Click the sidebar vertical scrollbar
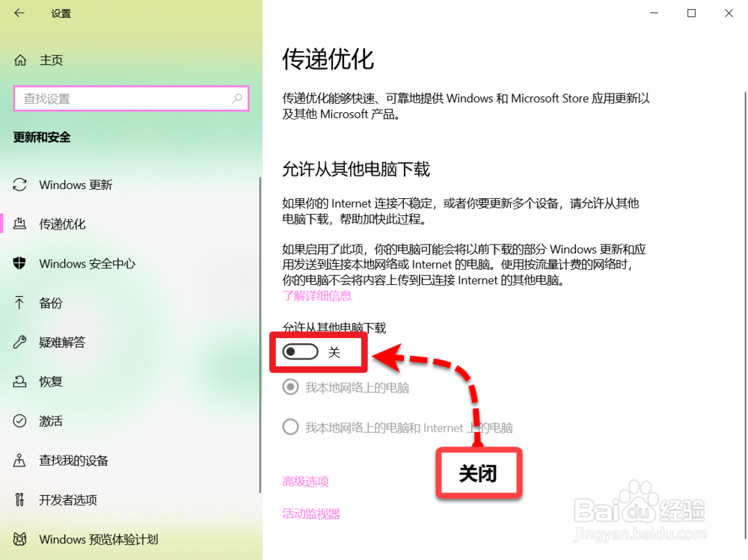 coord(260,335)
